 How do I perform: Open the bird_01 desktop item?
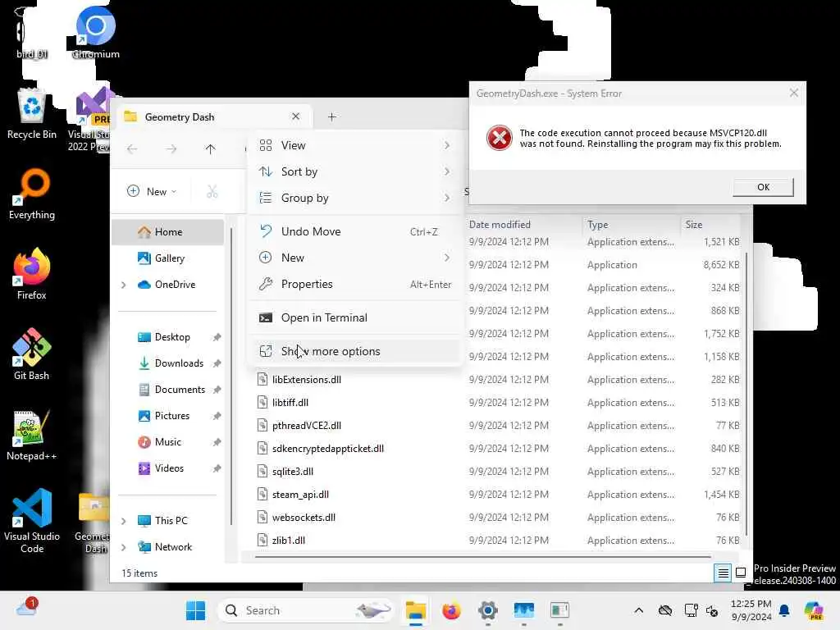click(32, 32)
